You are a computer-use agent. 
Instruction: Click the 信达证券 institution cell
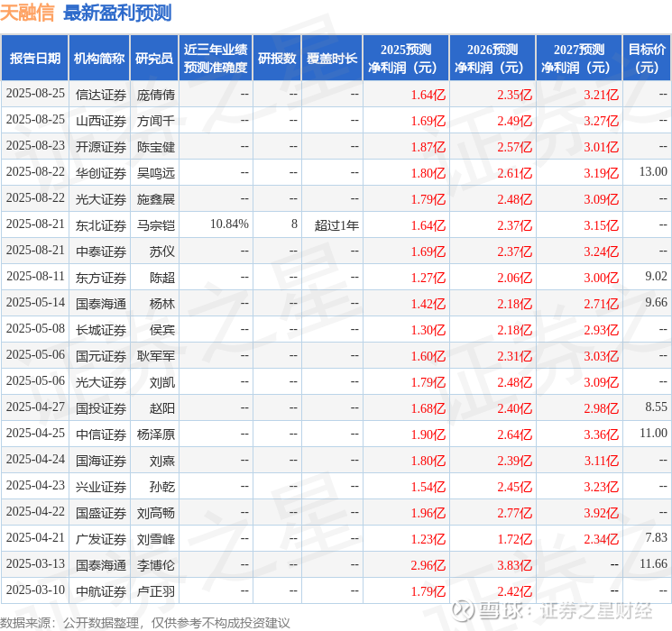click(x=101, y=95)
